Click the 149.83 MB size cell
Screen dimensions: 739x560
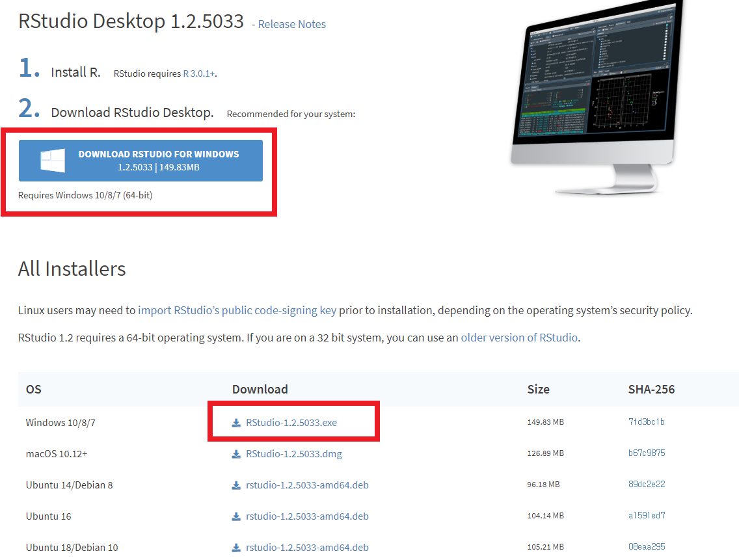click(545, 422)
